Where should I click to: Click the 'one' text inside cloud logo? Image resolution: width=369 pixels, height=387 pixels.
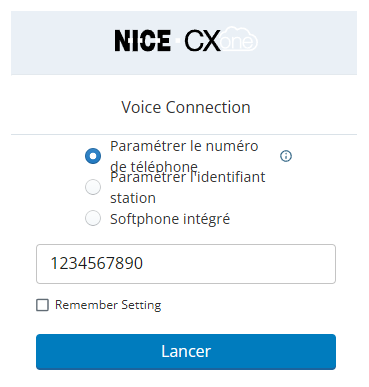[x=238, y=42]
